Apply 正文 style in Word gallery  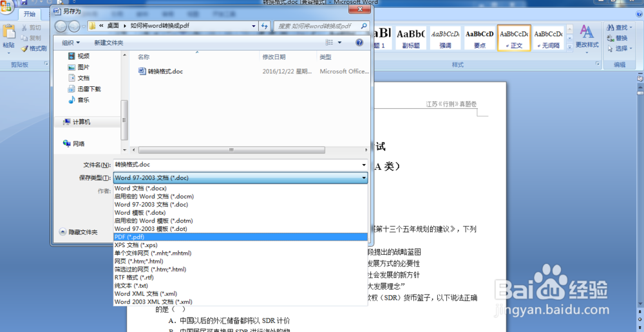pos(514,38)
